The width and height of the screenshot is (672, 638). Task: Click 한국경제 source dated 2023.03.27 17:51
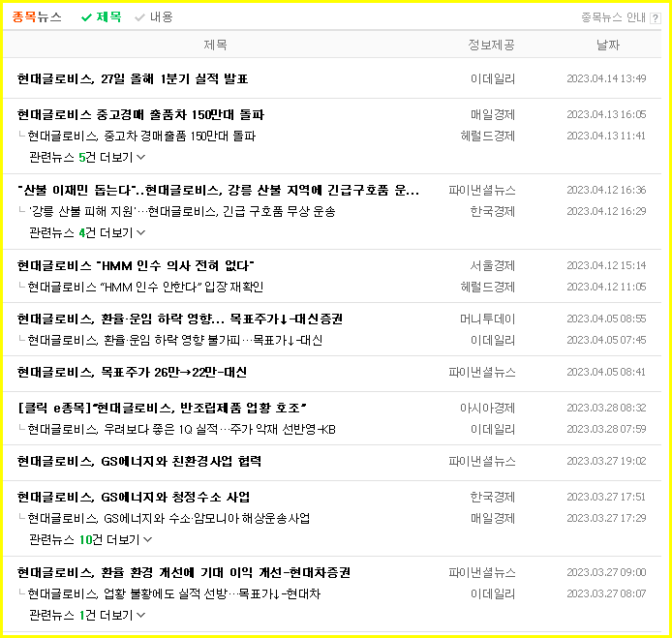tap(493, 497)
